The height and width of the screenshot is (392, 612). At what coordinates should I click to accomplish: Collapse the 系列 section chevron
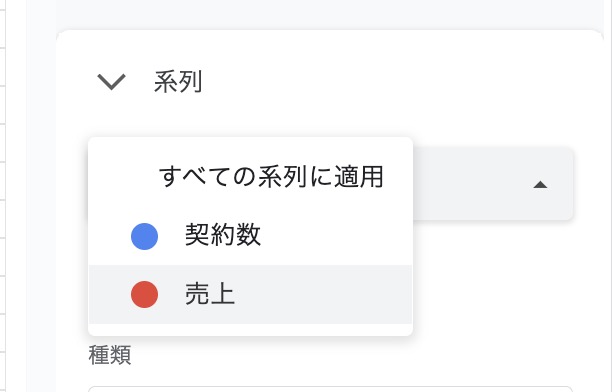[x=111, y=82]
